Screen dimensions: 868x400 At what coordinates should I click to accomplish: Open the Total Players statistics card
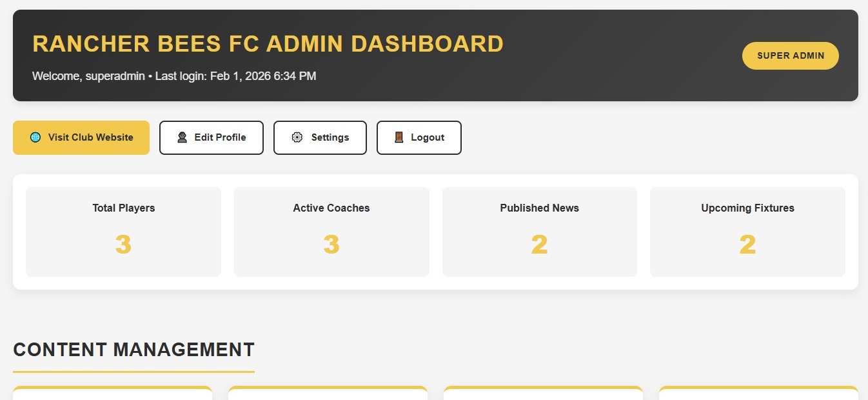123,231
